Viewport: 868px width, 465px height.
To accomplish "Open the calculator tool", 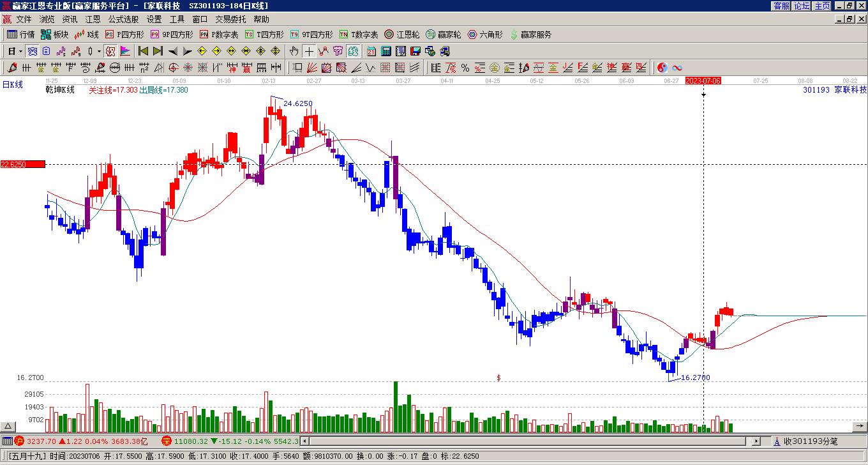I will click(x=386, y=51).
